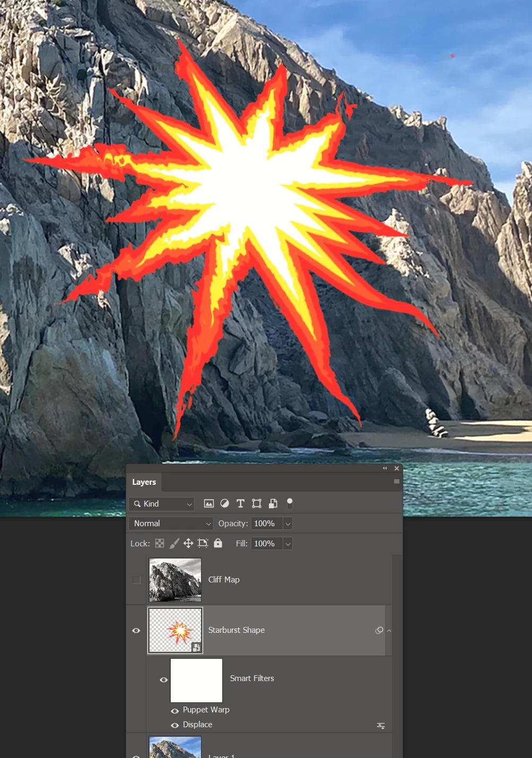This screenshot has height=758, width=532.
Task: Toggle layer filtering on/off switch
Action: pyautogui.click(x=290, y=503)
